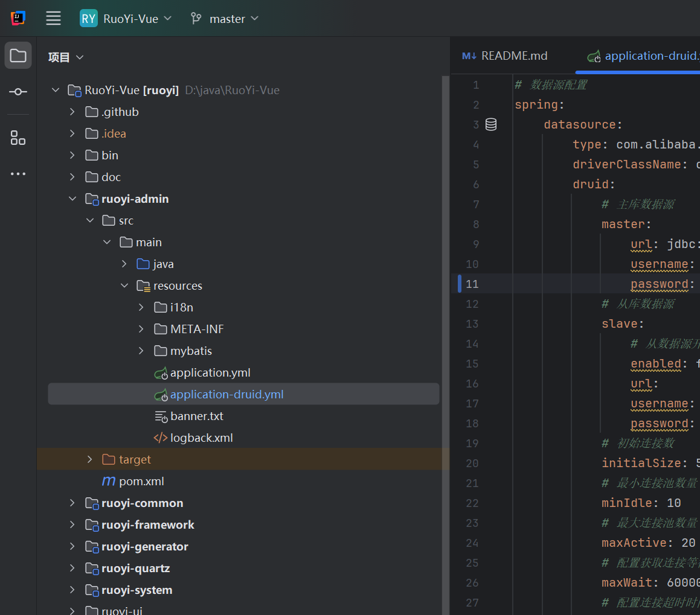Select the ruoyi-quartz module folder icon
Viewport: 700px width, 615px height.
click(92, 569)
